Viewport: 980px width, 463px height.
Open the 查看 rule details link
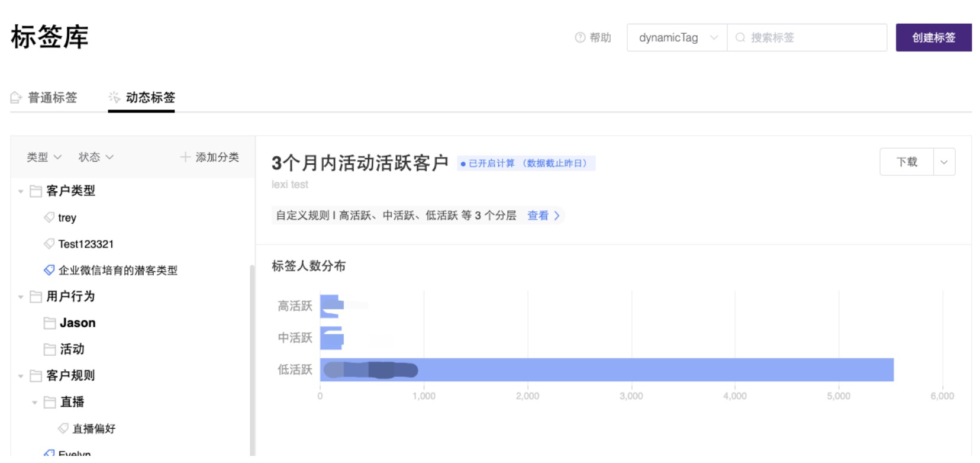tap(543, 216)
